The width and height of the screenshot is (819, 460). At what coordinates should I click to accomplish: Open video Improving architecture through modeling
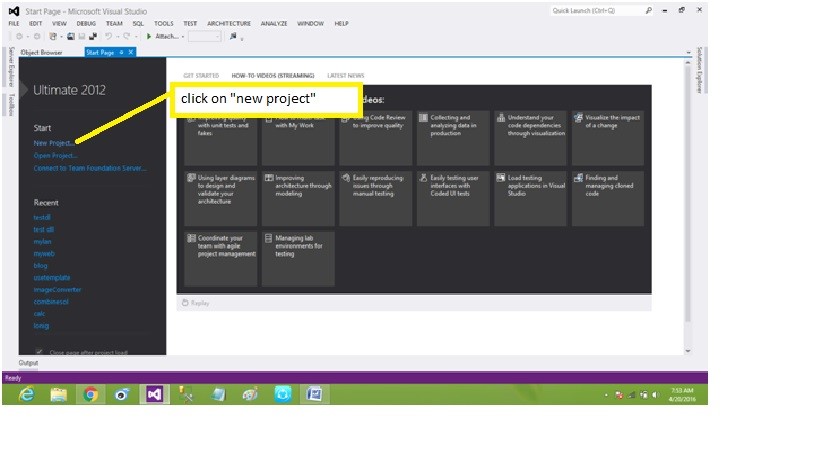pos(298,198)
